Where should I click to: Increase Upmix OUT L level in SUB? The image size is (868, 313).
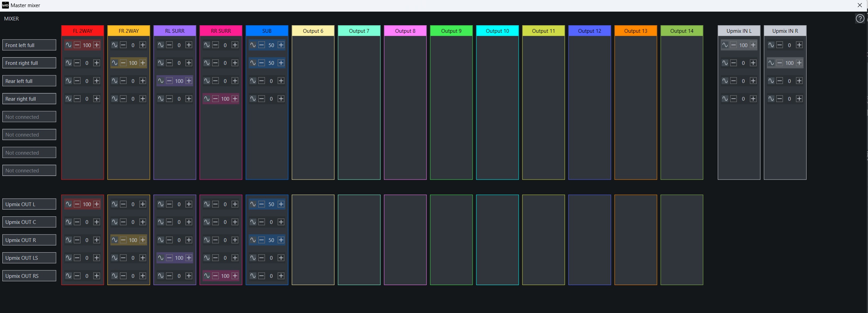(281, 204)
